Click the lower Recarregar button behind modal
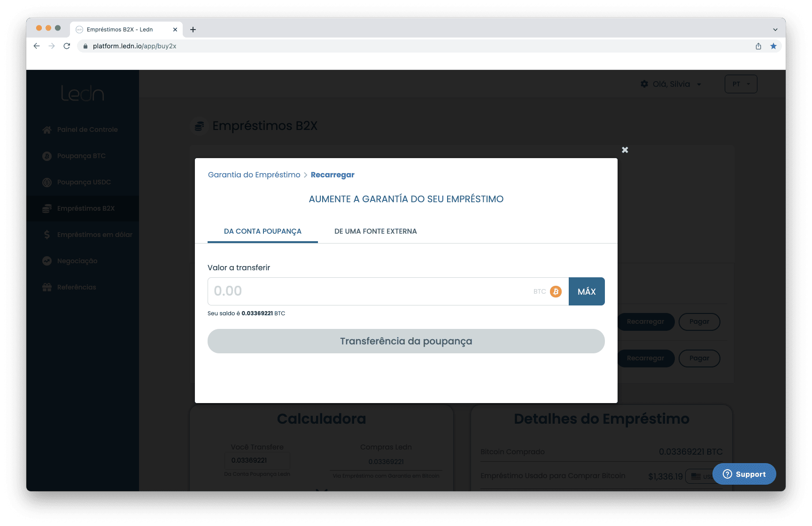The image size is (812, 526). pyautogui.click(x=646, y=358)
